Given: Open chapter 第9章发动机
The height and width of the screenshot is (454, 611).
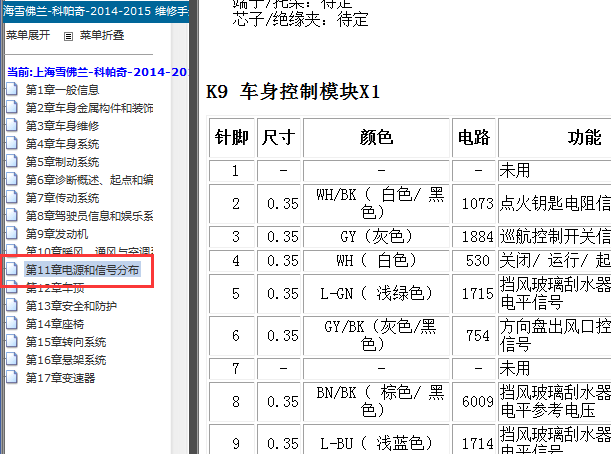Looking at the screenshot, I should click(57, 234).
